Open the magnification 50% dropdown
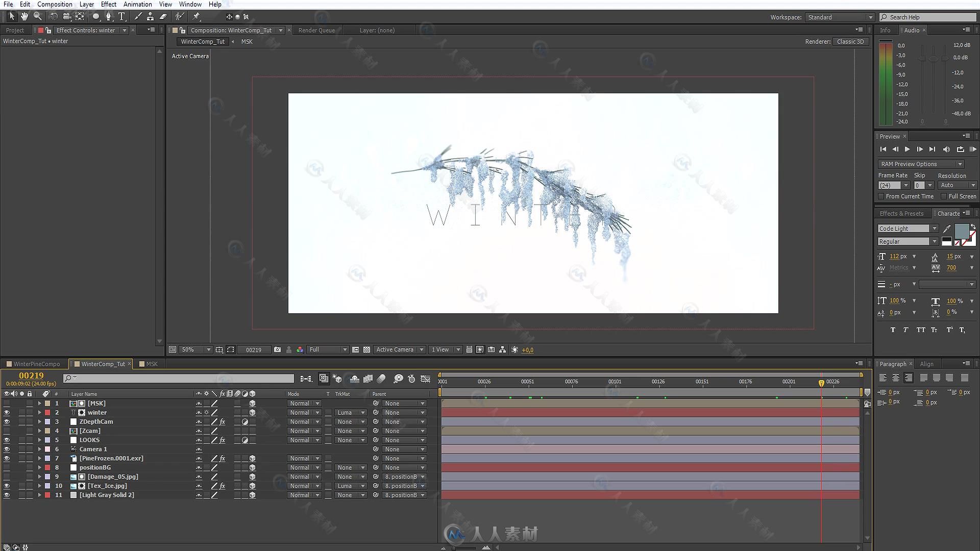The width and height of the screenshot is (980, 551). (196, 349)
